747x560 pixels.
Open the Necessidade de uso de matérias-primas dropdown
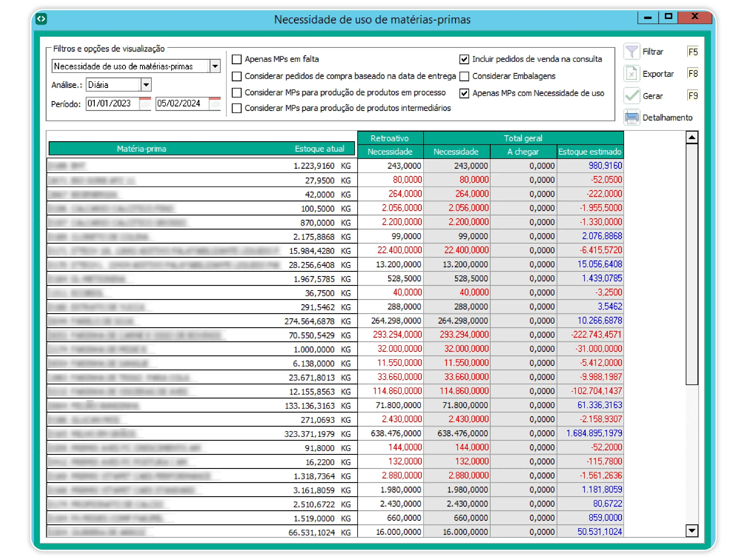[x=215, y=66]
